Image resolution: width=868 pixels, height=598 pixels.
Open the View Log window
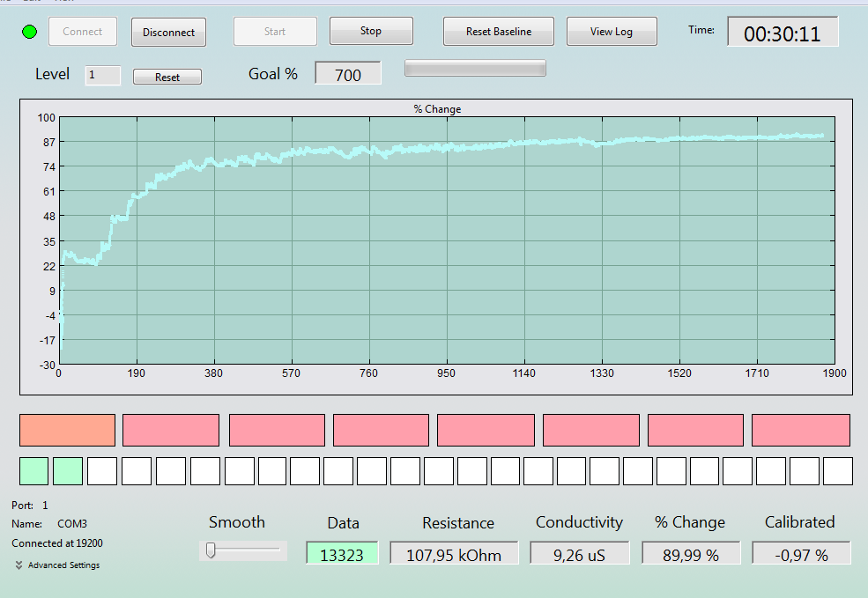coord(612,32)
